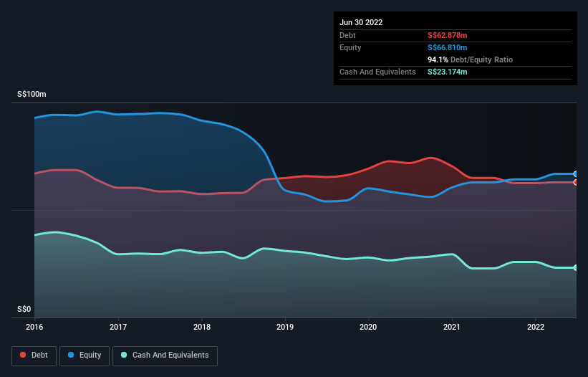
Task: Select the 2021 x-axis label
Action: [x=452, y=327]
